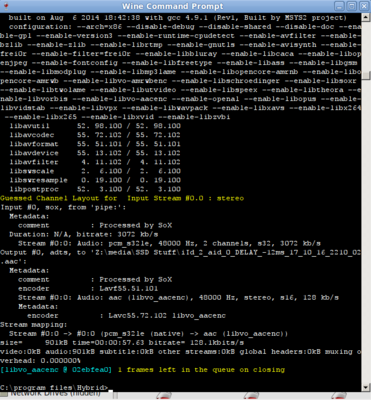Click the C:\program files\Hybrid> prompt line
371x400 pixels.
(x=55, y=388)
